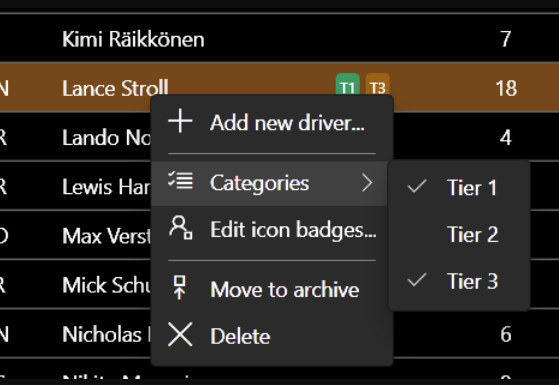559x385 pixels.
Task: Choose Edit icon badges... entry
Action: (272, 229)
